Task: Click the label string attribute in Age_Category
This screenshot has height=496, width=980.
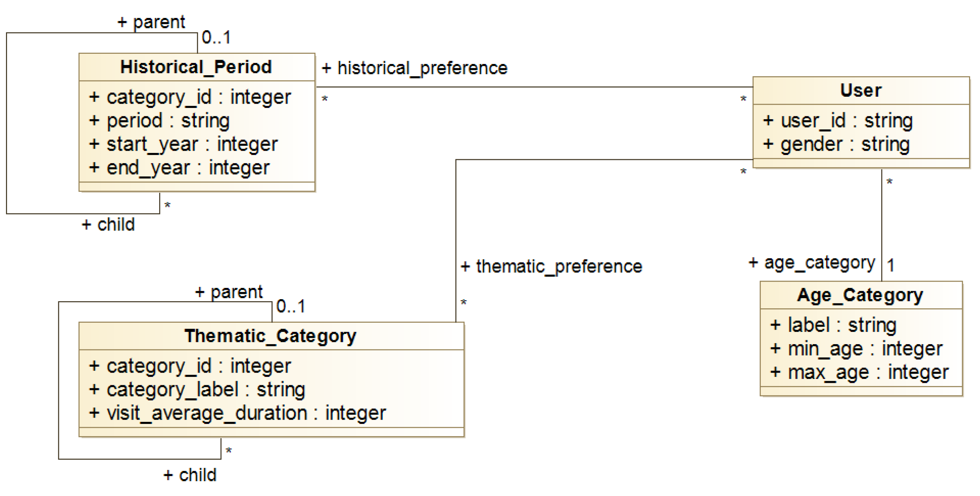Action: (833, 326)
